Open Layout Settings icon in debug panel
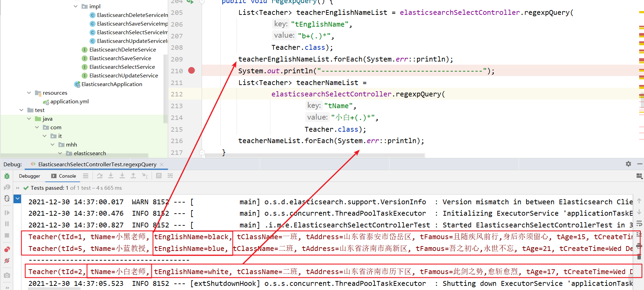The width and height of the screenshot is (644, 290). [640, 176]
